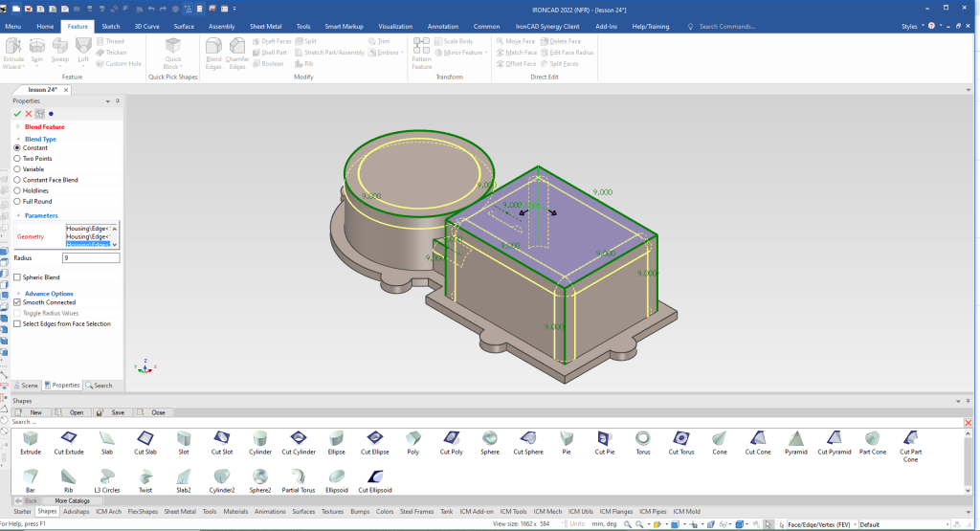Choose the Cut Cylinder shape
This screenshot has height=531, width=980.
click(299, 439)
